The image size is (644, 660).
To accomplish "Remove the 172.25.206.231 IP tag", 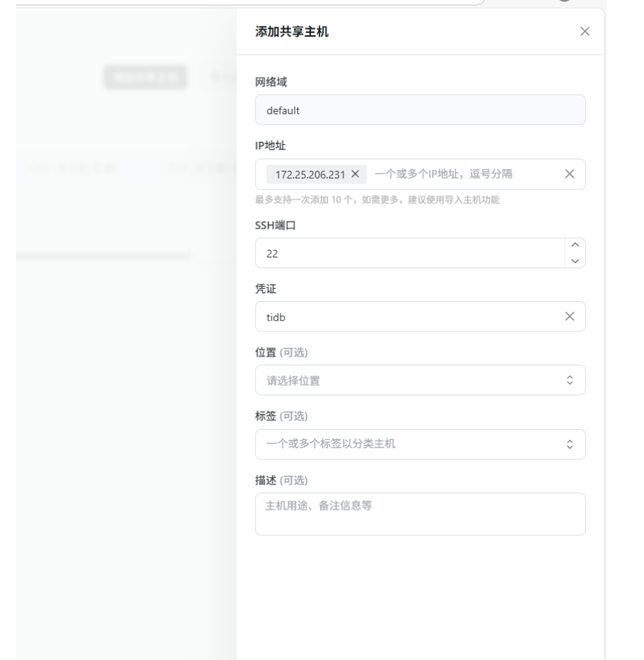I will pyautogui.click(x=355, y=174).
